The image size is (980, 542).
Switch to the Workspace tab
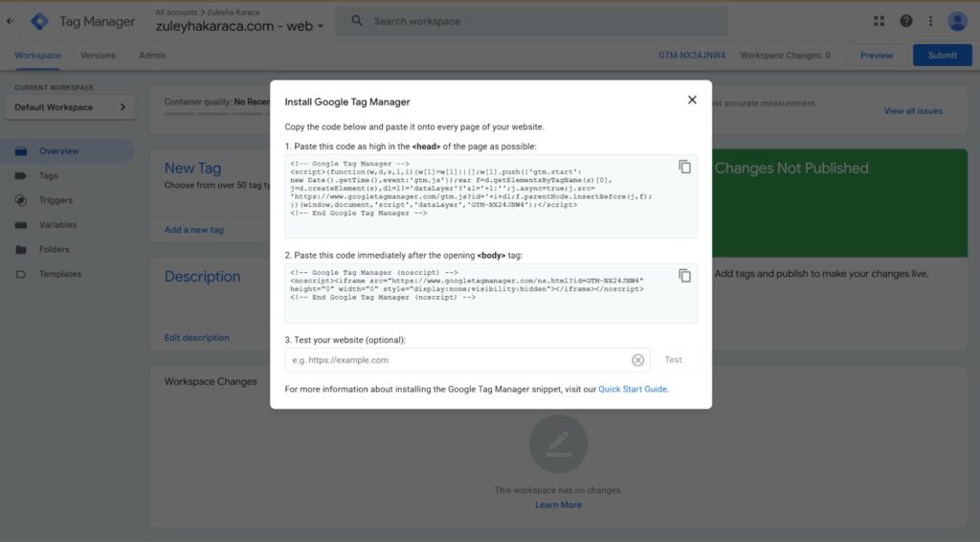pyautogui.click(x=37, y=56)
